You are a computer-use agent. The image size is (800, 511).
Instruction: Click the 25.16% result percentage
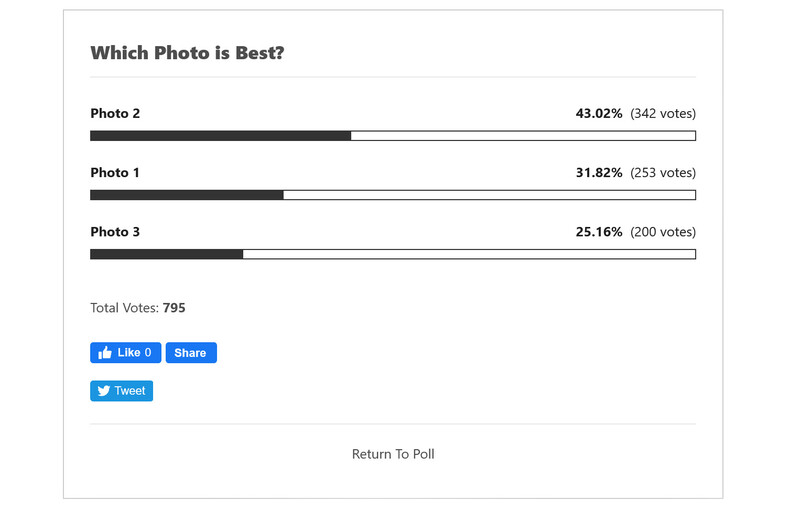[x=599, y=232]
